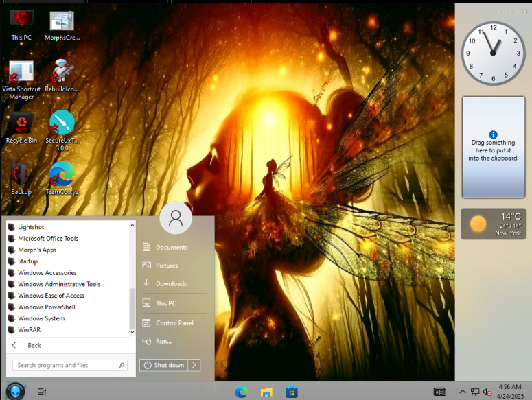
Task: Click taskbar time and date
Action: (x=510, y=392)
